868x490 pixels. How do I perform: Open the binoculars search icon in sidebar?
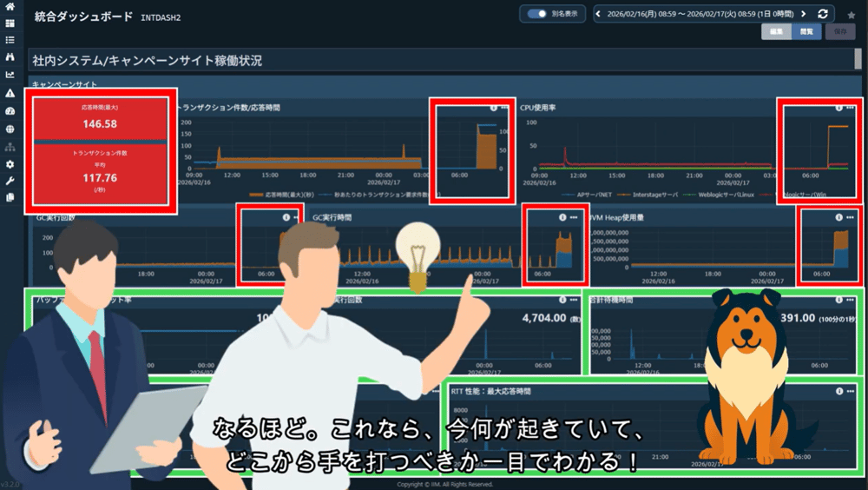tap(10, 56)
